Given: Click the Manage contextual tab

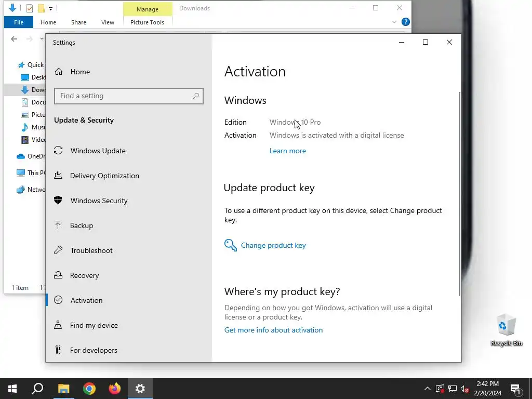Looking at the screenshot, I should pyautogui.click(x=148, y=9).
